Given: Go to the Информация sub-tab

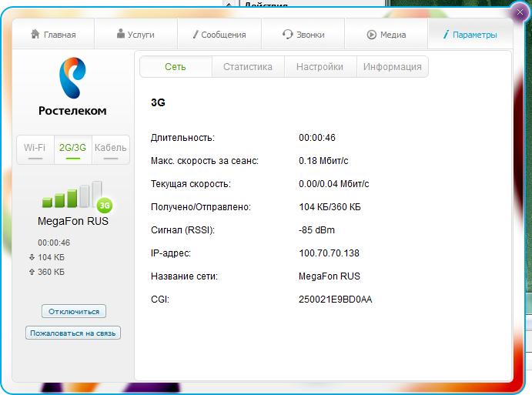Looking at the screenshot, I should click(x=392, y=67).
